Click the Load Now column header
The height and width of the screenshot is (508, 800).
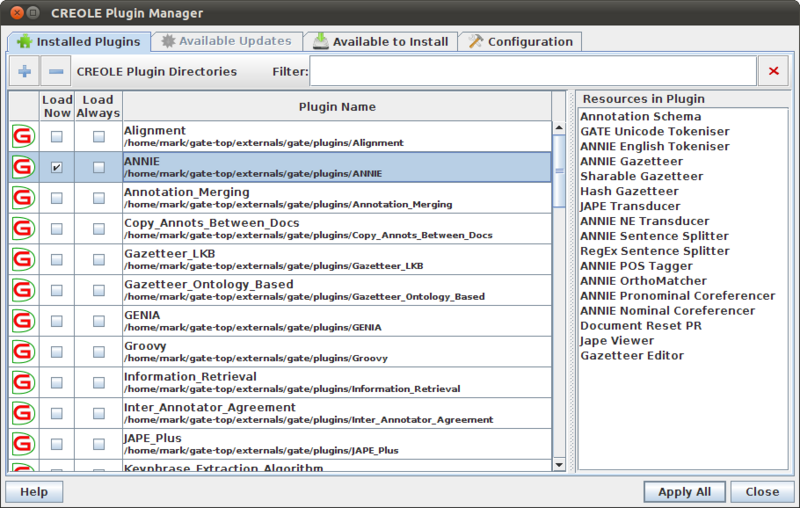pyautogui.click(x=57, y=107)
